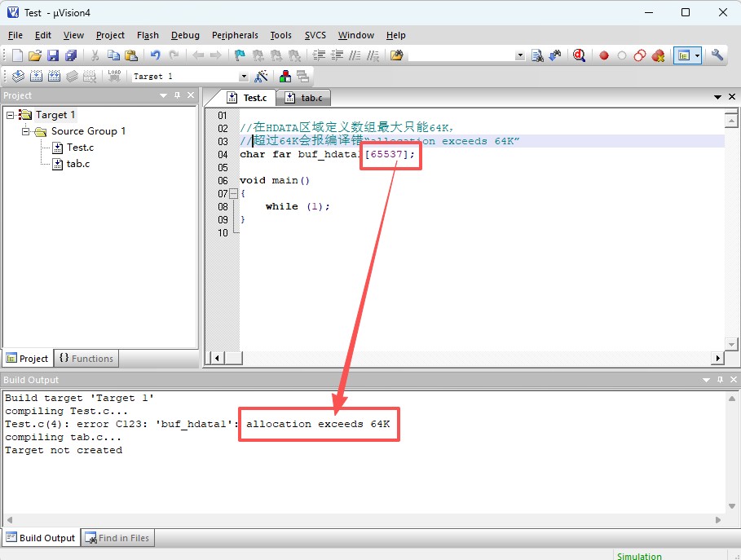
Task: Toggle bookmark with the blue flag icon
Action: [x=240, y=55]
